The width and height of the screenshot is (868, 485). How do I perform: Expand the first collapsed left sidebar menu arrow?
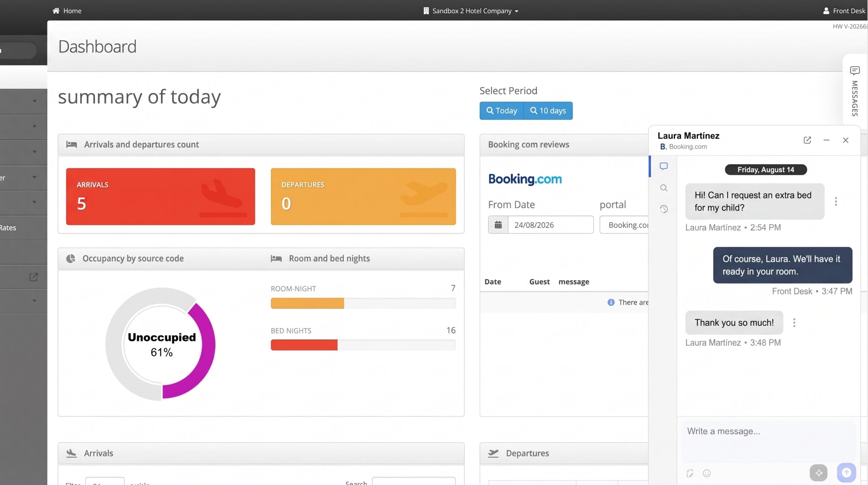pyautogui.click(x=34, y=101)
